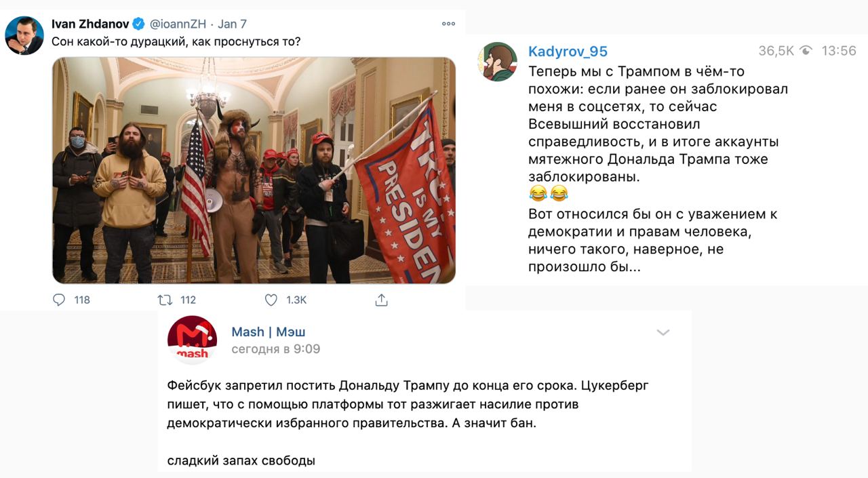Click the @ioannZH handle
Screen dimensions: 868x478
click(x=177, y=24)
